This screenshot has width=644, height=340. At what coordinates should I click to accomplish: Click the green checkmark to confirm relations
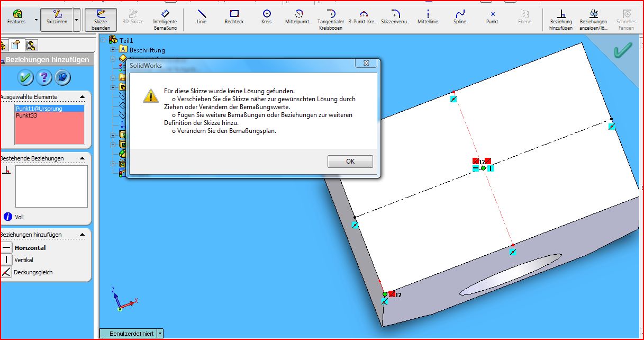[24, 77]
